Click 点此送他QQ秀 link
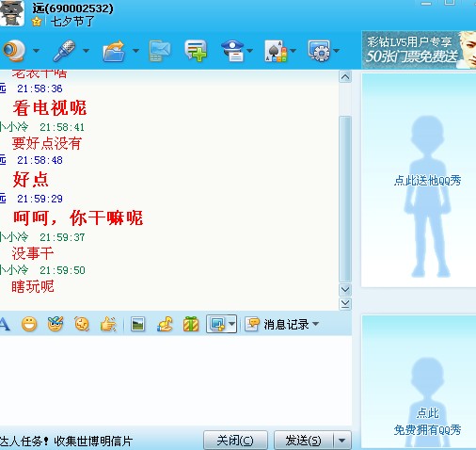476x450 pixels. [427, 181]
